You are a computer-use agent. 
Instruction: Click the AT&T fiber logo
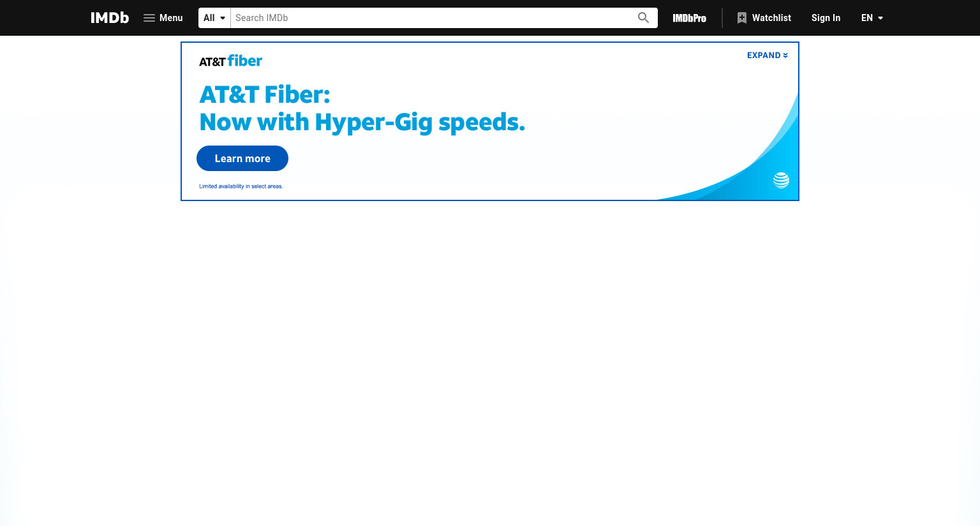tap(230, 61)
